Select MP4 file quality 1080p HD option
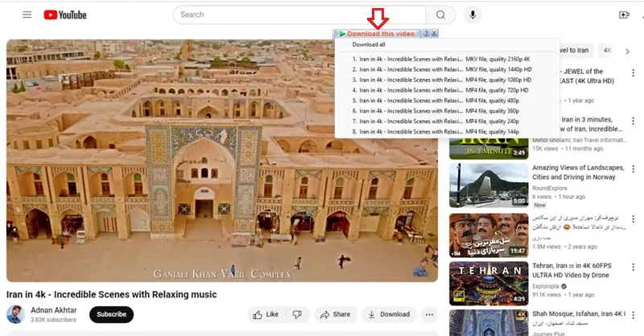This screenshot has height=336, width=644. (x=441, y=80)
